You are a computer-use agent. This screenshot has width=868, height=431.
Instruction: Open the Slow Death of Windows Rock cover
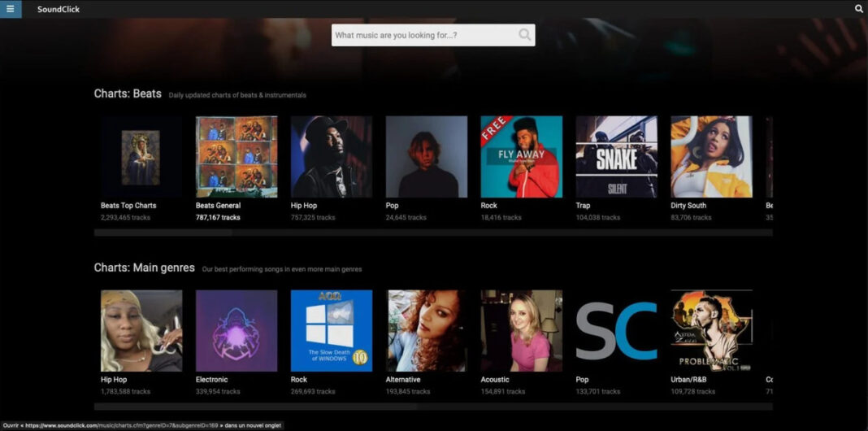click(332, 331)
